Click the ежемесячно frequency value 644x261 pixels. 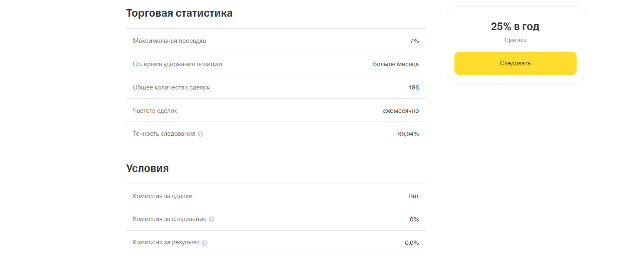401,111
